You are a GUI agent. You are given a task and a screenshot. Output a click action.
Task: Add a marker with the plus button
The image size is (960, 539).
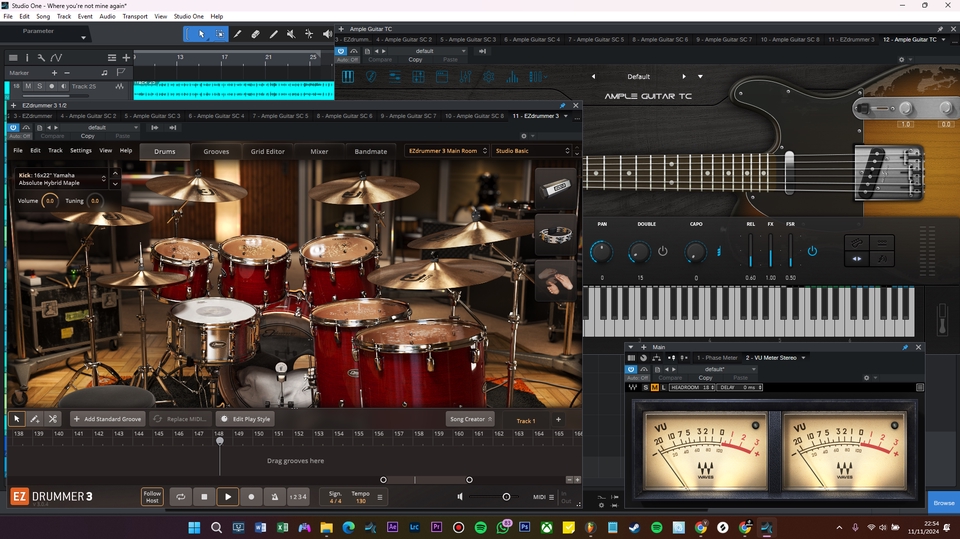tap(54, 73)
